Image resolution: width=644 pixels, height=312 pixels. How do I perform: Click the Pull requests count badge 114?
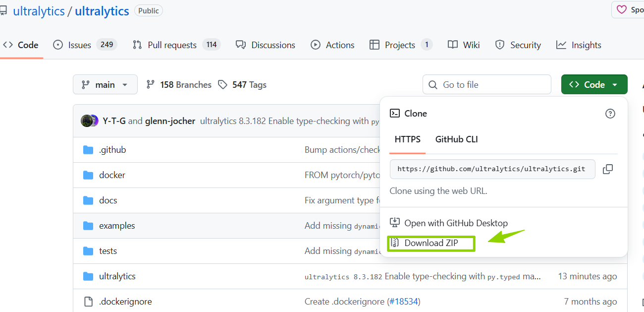tap(212, 45)
